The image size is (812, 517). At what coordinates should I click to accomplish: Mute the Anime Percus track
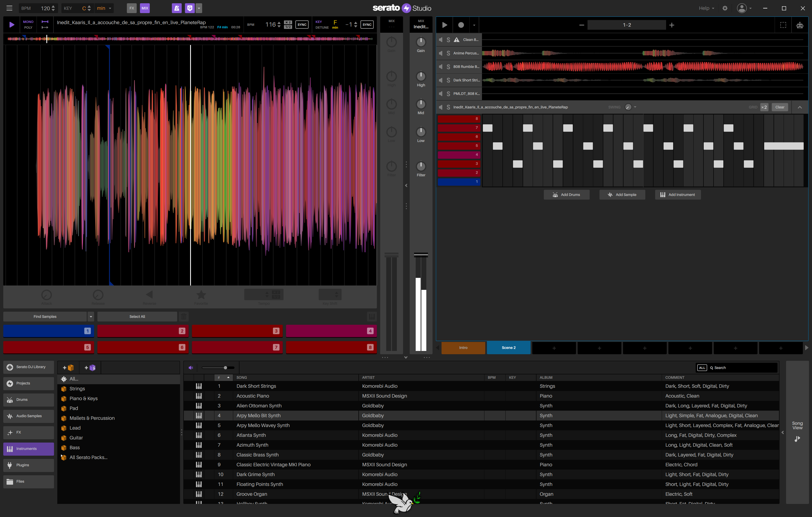click(x=441, y=53)
